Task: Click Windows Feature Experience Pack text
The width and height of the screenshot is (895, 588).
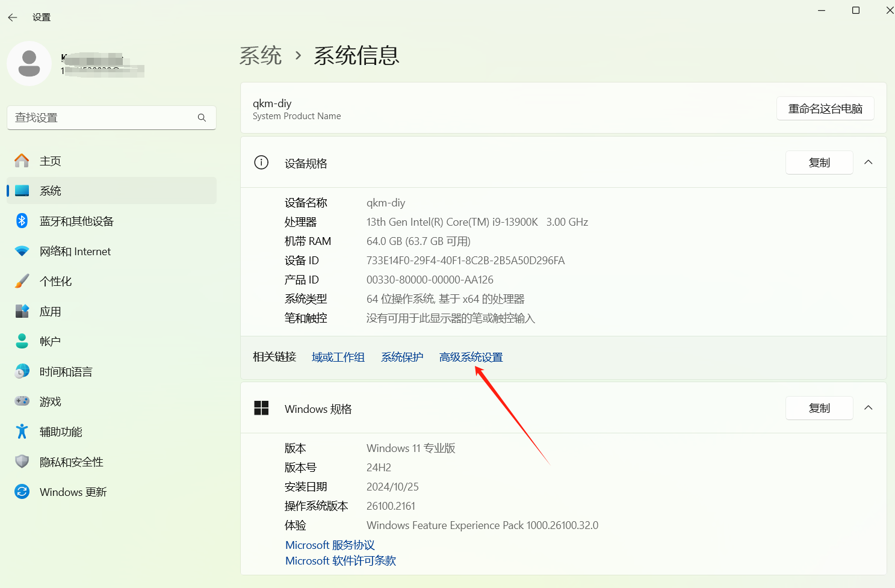Action: tap(482, 525)
